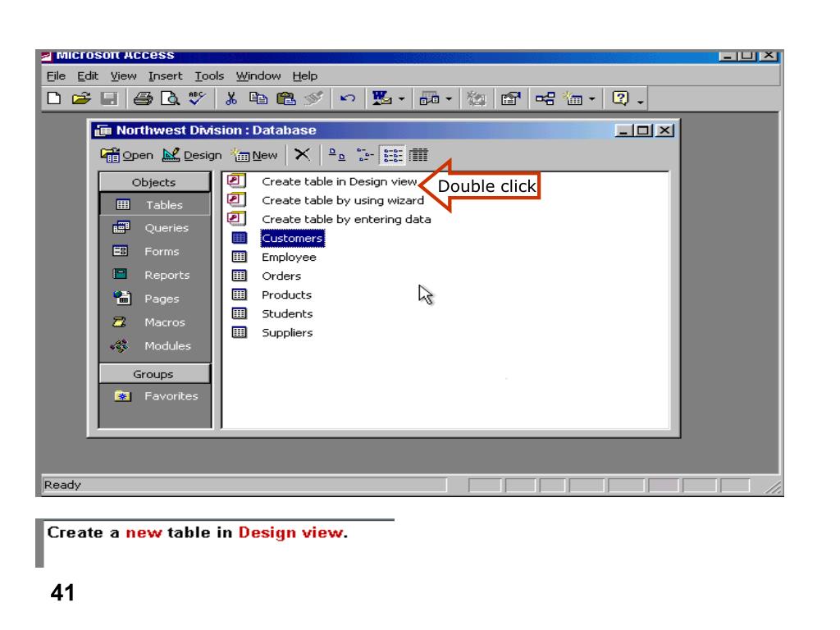Image resolution: width=840 pixels, height=630 pixels.
Task: Open the Relationships icon in the toolbar
Action: pyautogui.click(x=545, y=98)
